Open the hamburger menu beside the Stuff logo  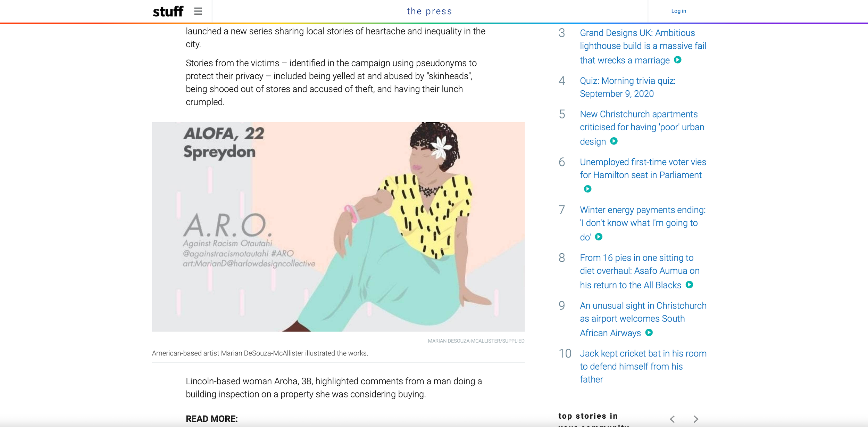[x=198, y=11]
